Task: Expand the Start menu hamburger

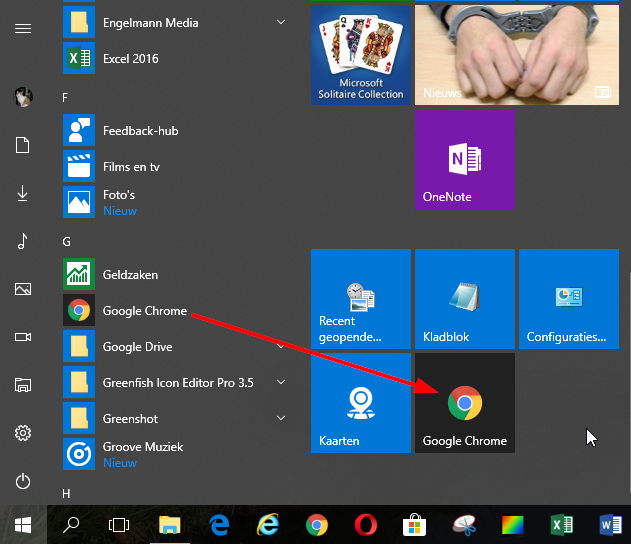Action: coord(23,28)
